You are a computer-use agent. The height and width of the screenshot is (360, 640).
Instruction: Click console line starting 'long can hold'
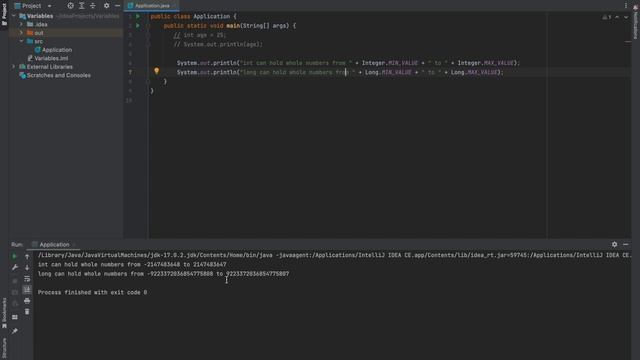click(163, 274)
